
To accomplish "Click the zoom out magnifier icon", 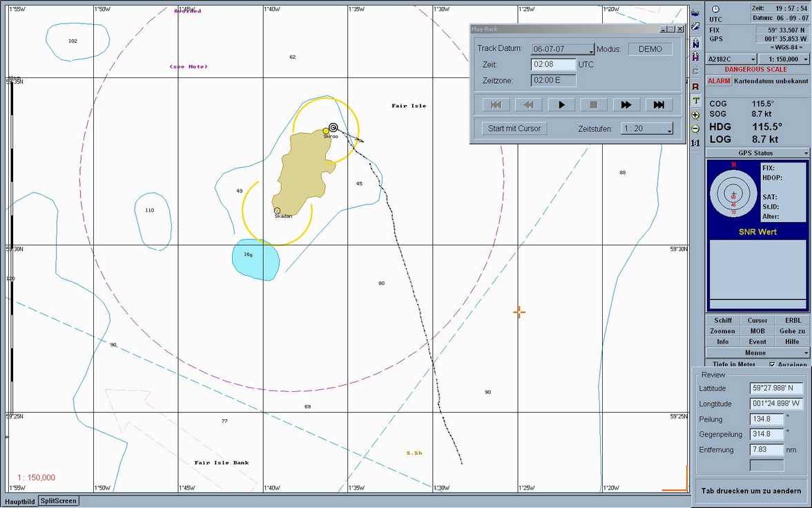I will point(695,129).
